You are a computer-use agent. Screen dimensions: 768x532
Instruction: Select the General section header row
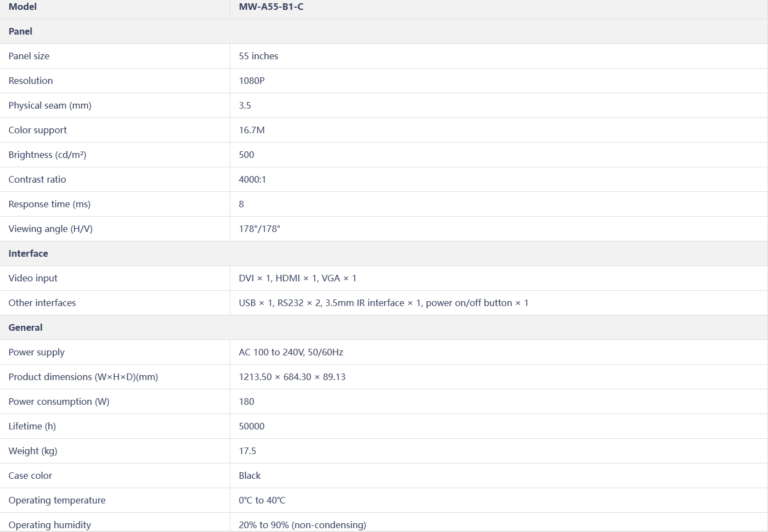pos(25,328)
